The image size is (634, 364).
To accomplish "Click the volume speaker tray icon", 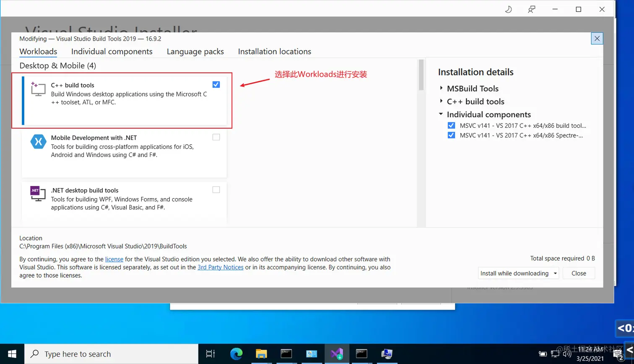I will pos(567,354).
